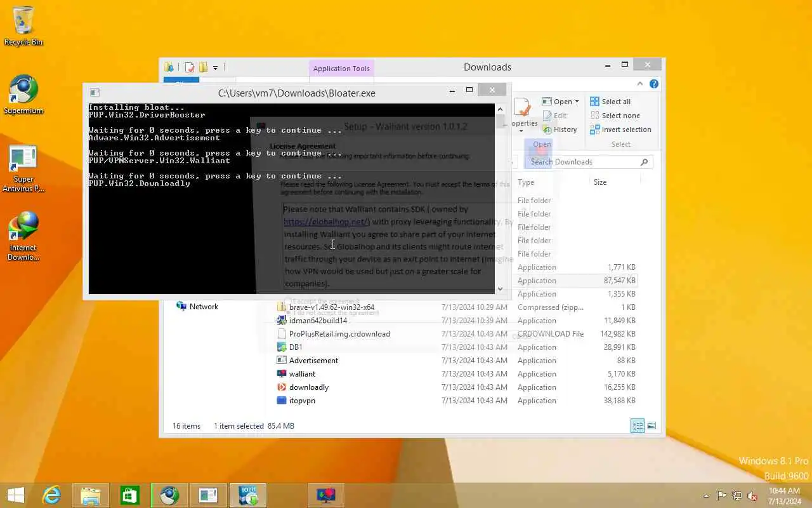Click Select none in the ribbon
This screenshot has width=812, height=508.
click(x=615, y=116)
